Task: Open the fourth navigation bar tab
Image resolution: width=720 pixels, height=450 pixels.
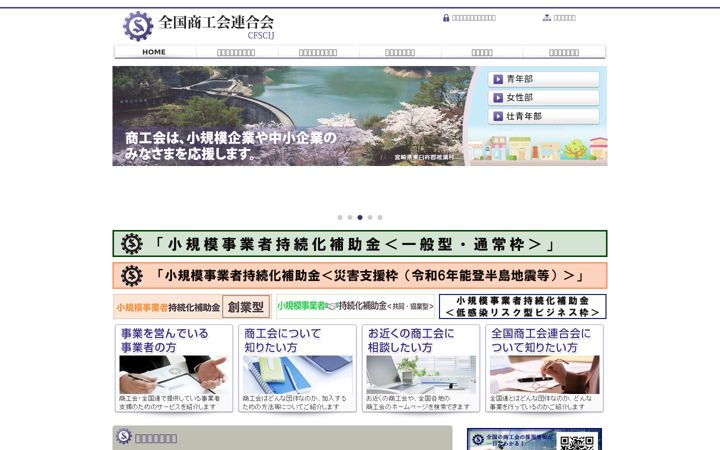Action: 400,52
